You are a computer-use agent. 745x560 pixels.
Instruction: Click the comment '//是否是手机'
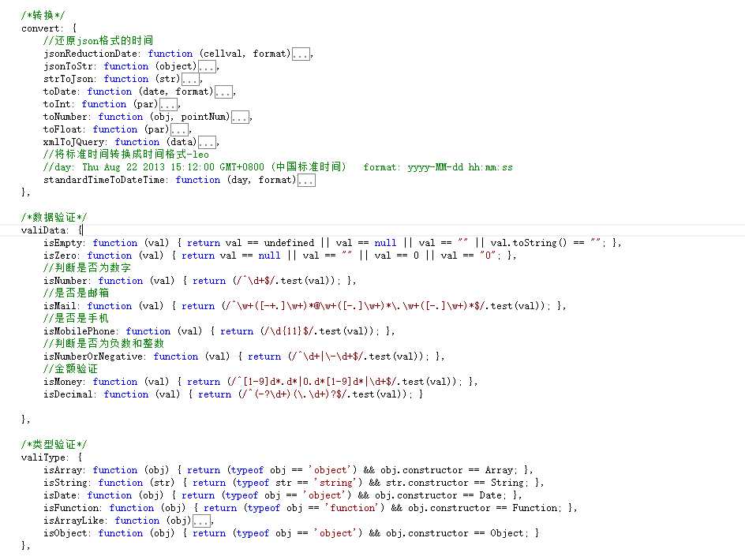click(76, 318)
